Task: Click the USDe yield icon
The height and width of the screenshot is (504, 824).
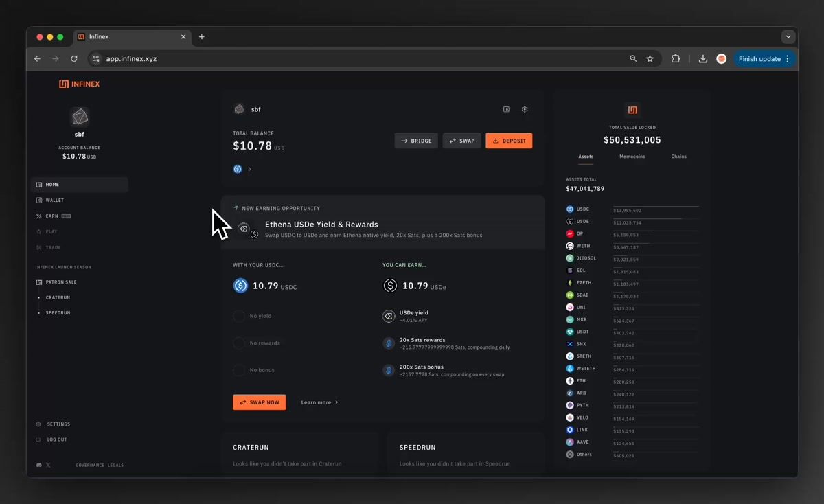Action: 389,316
